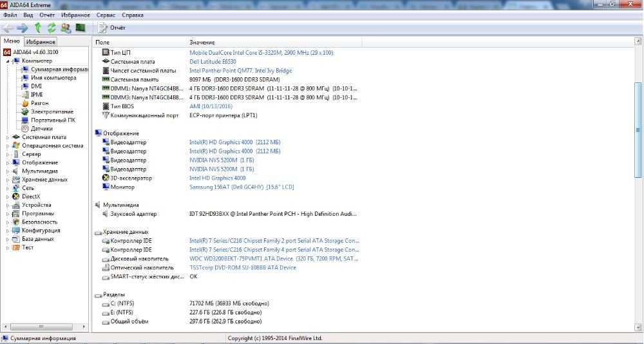This screenshot has width=644, height=344.
Task: Expand the Отображение tree node
Action: (x=8, y=162)
